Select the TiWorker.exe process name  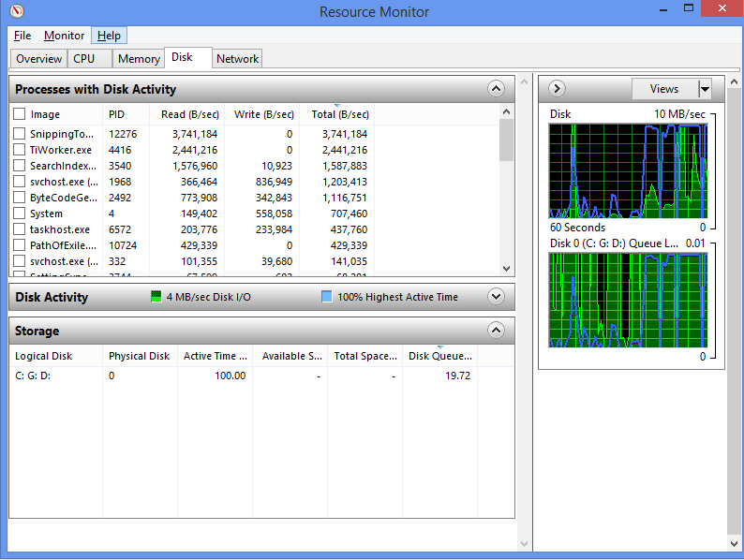click(61, 150)
